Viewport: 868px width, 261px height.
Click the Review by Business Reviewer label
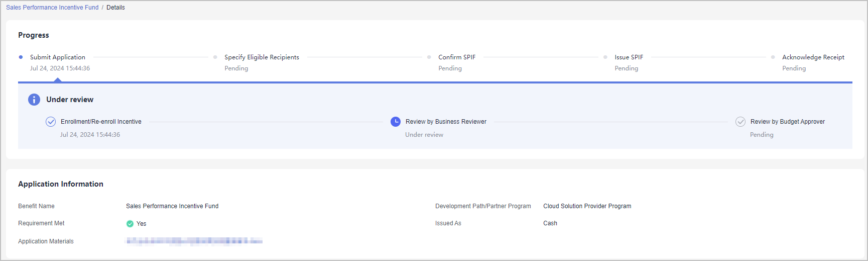[446, 122]
